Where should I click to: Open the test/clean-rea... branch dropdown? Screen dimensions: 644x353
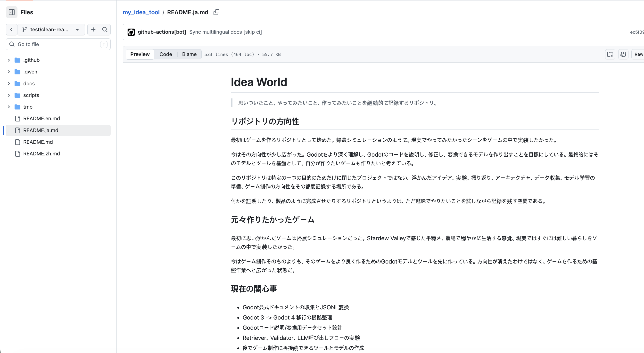[51, 30]
